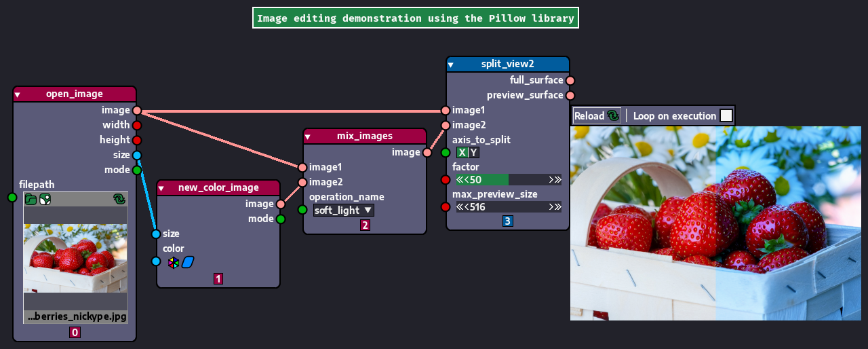Click the split_view2 node title bar
868x349 pixels.
508,64
